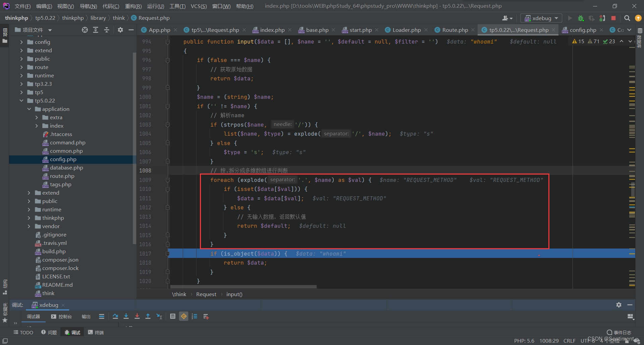Open Search Everywhere magnifier icon
644x345 pixels.
click(627, 18)
